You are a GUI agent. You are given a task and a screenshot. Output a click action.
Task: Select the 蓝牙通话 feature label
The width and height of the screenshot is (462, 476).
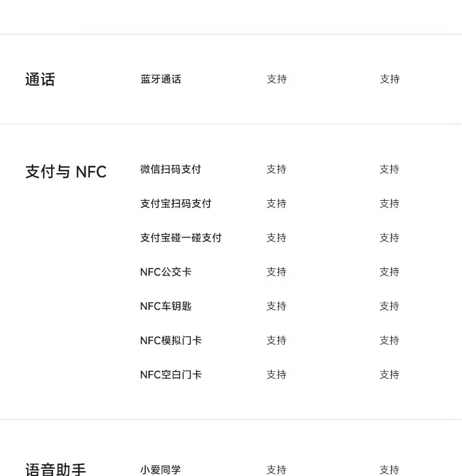[x=161, y=79]
